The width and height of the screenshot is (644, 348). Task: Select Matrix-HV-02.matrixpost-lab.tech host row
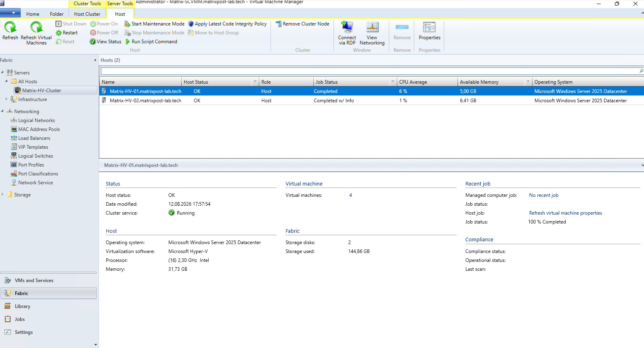pos(371,101)
